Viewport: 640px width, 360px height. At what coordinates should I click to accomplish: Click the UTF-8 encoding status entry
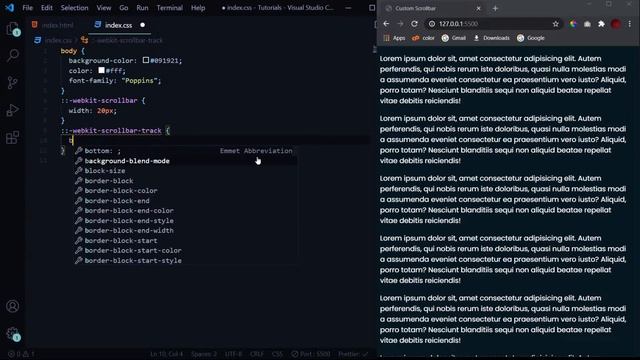coord(233,354)
